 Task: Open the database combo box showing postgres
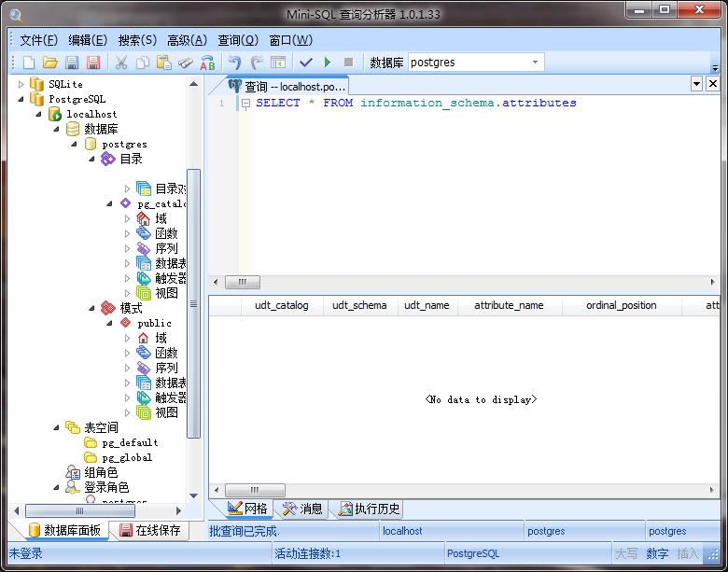click(x=476, y=63)
